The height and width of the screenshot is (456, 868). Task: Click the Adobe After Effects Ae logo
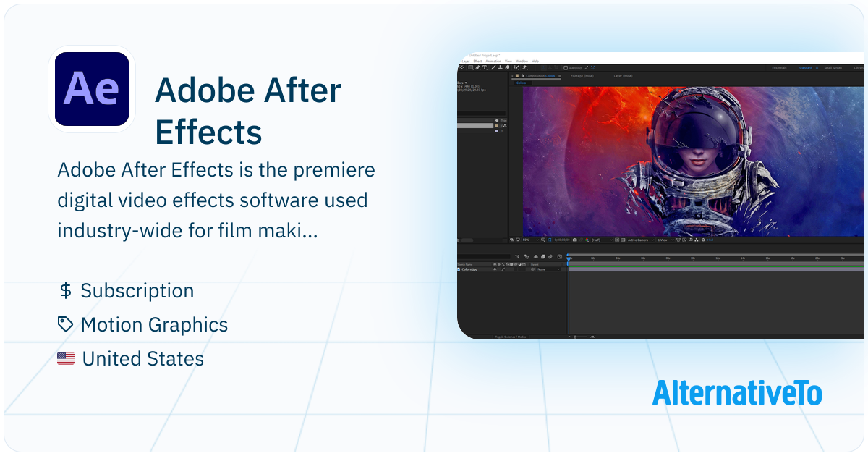(x=92, y=89)
